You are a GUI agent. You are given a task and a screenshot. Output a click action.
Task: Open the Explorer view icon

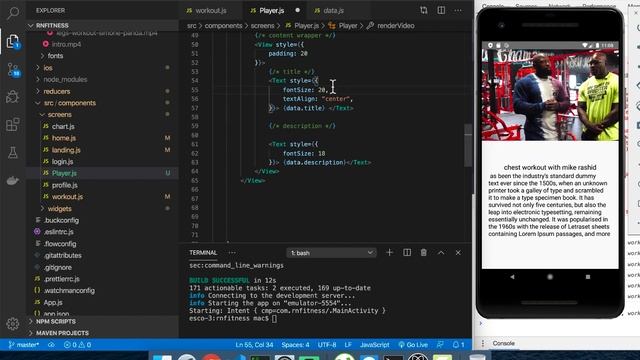click(13, 41)
